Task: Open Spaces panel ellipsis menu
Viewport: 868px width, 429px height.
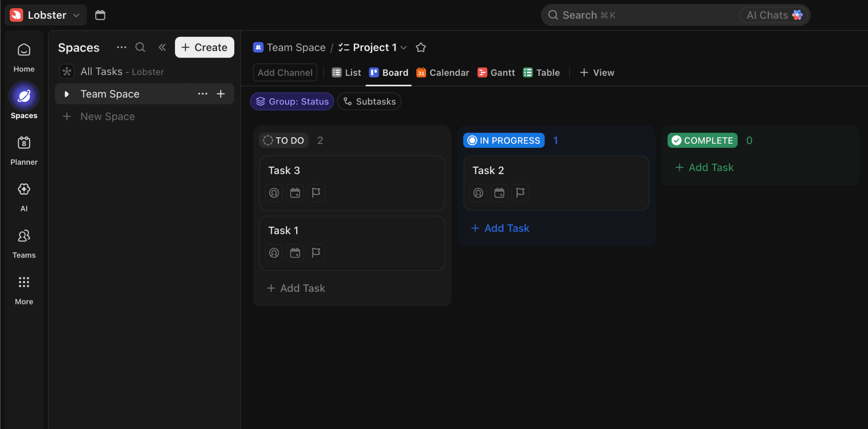Action: click(x=122, y=47)
